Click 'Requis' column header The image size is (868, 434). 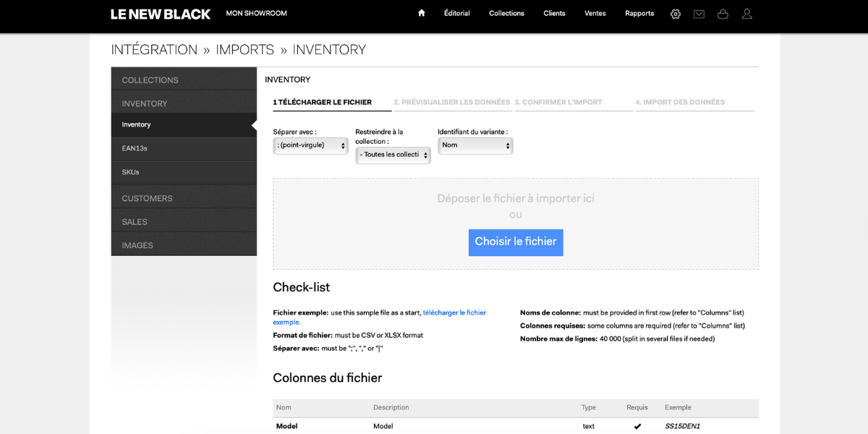(637, 408)
